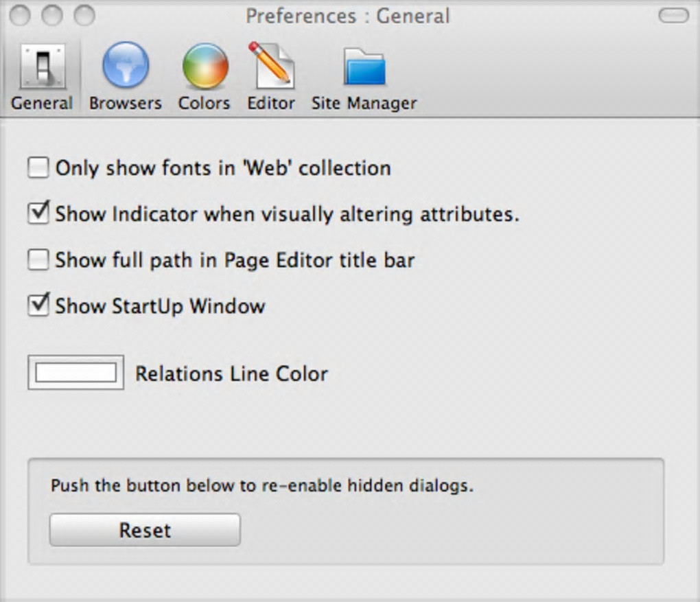Click the 'Browsers' tab label text

point(126,104)
